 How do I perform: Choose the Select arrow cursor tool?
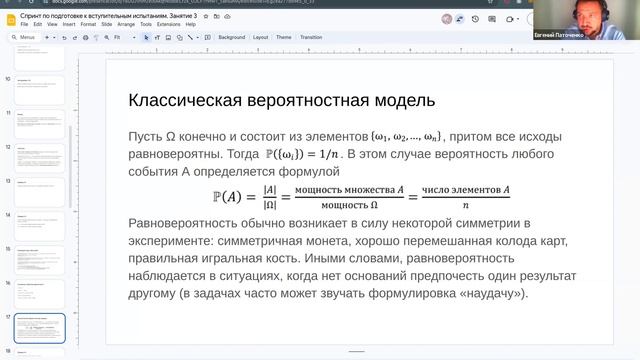click(x=146, y=37)
